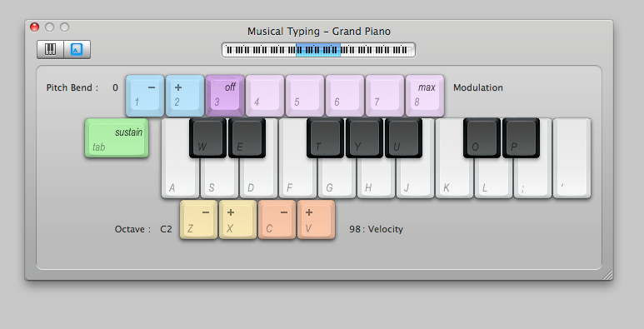The image size is (644, 329).
Task: Set modulation level with the 7 key
Action: (x=385, y=96)
